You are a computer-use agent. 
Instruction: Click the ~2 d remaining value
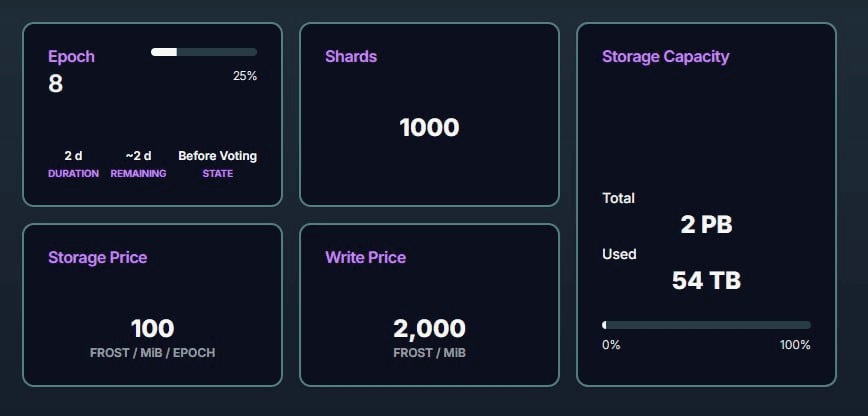[138, 156]
